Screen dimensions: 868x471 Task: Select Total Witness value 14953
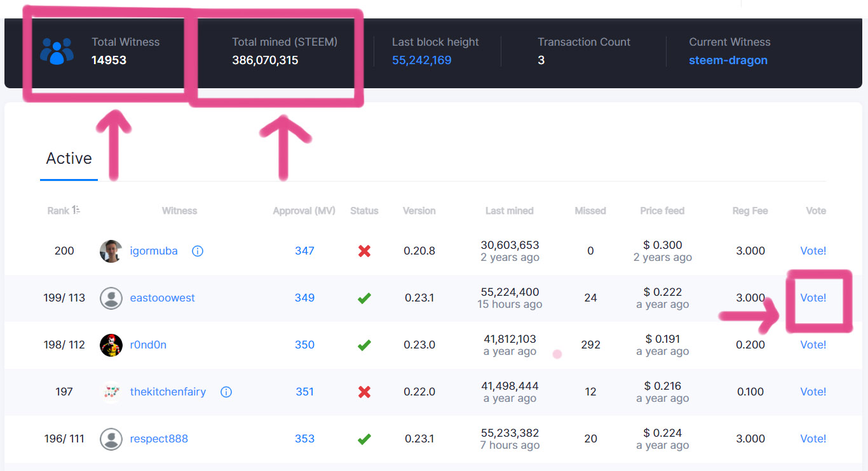(x=109, y=60)
